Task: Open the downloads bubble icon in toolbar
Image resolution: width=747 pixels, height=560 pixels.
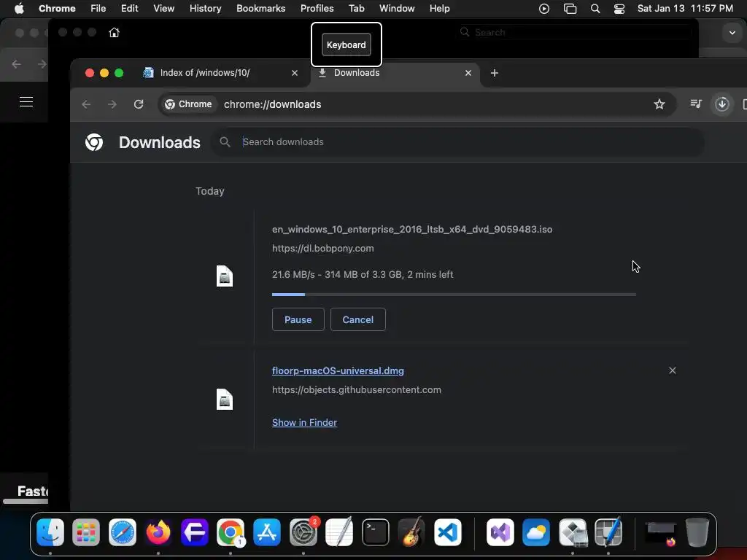Action: [x=722, y=104]
